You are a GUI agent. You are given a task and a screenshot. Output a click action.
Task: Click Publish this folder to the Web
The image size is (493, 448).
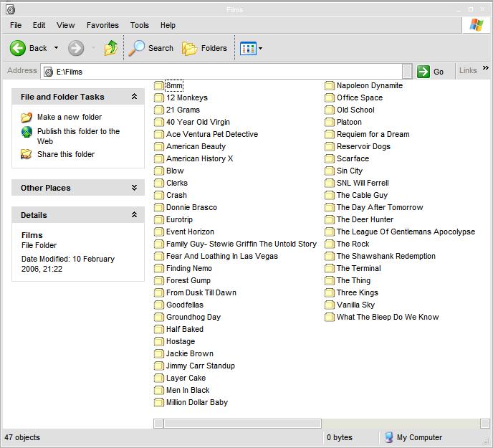click(x=78, y=136)
